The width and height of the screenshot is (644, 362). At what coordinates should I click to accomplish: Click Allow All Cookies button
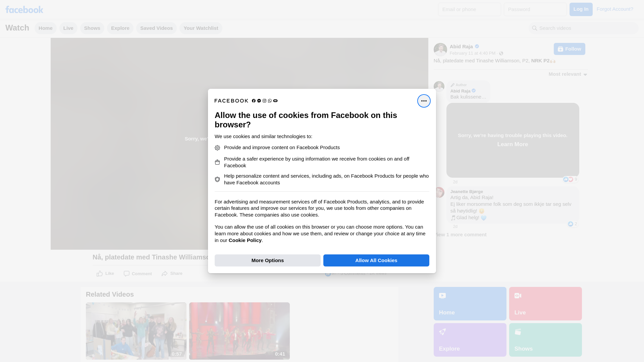tap(376, 260)
